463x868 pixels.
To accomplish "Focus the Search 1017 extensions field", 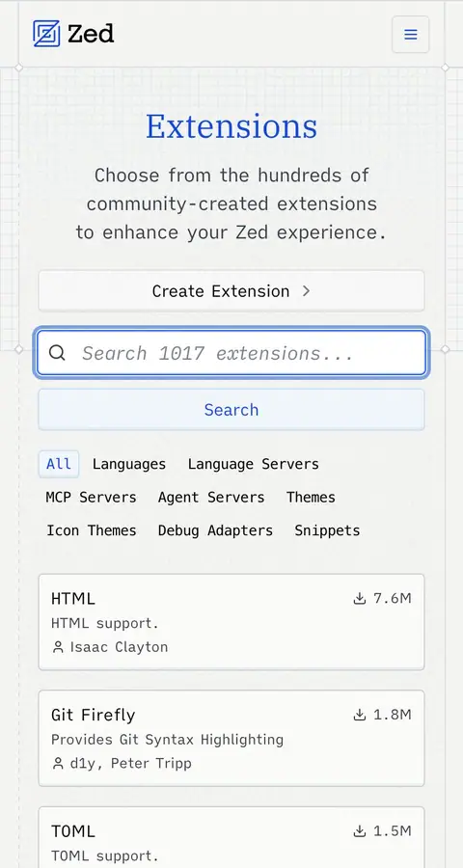I will click(x=231, y=353).
